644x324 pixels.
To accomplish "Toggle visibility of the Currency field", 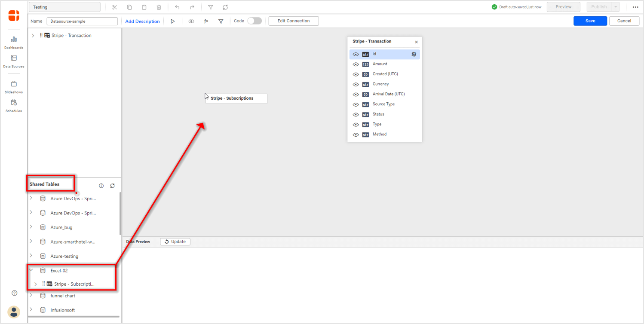I will coord(356,84).
